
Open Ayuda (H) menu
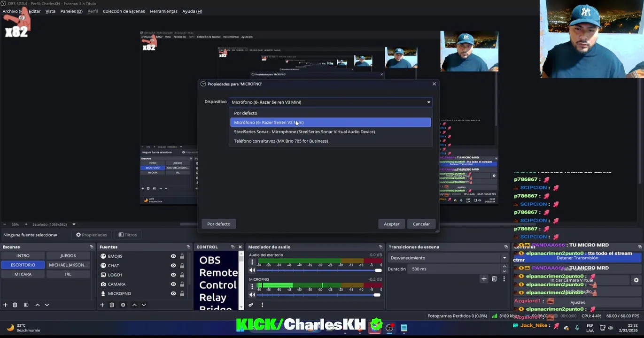point(192,11)
